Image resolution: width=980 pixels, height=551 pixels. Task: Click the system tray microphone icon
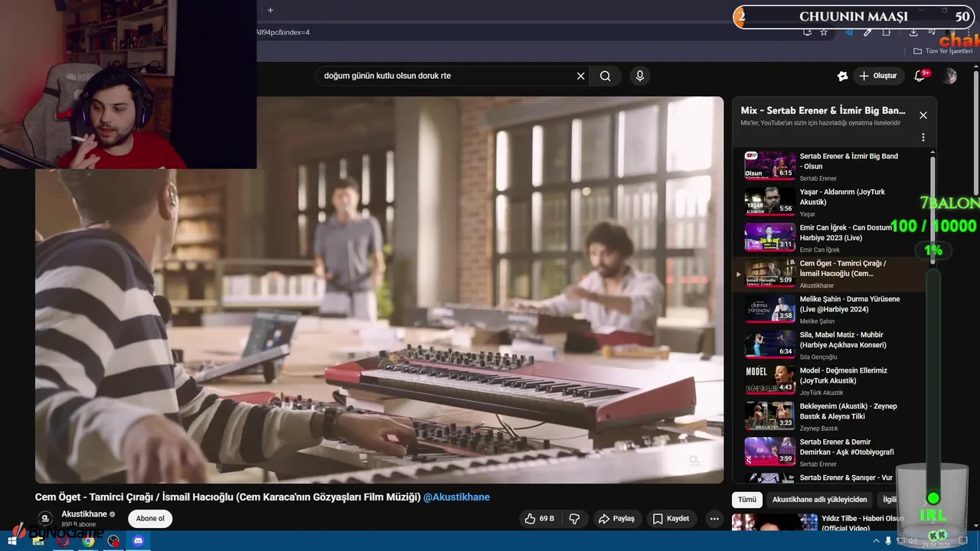tap(888, 541)
